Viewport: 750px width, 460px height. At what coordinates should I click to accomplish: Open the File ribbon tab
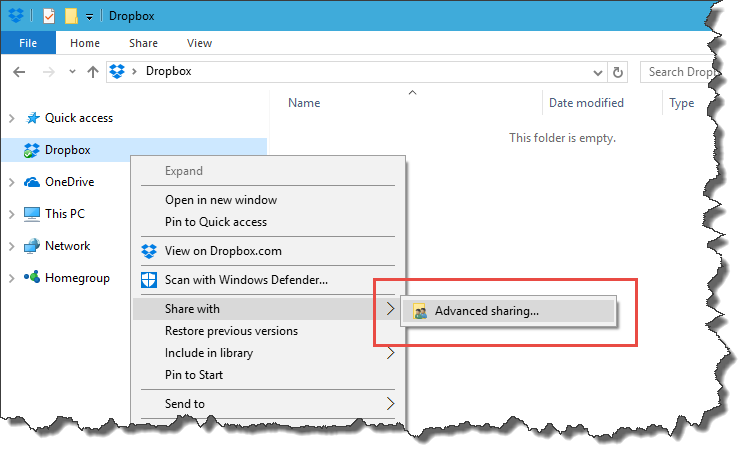[x=28, y=44]
